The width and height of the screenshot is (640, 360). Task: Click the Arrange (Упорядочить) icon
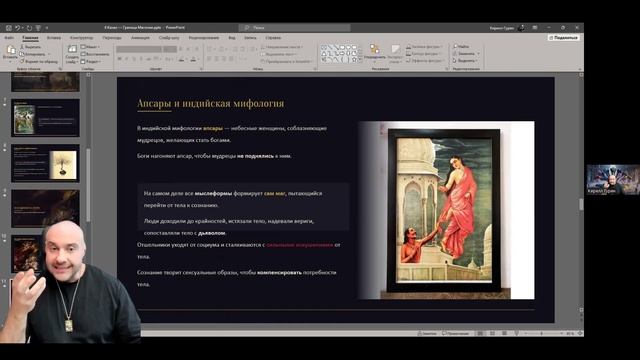pyautogui.click(x=375, y=50)
